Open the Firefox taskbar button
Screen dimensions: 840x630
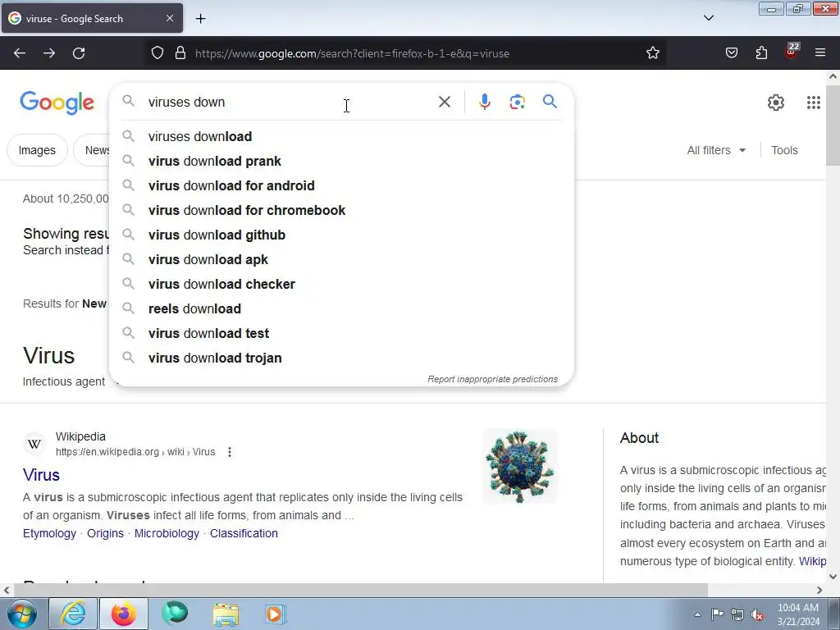(x=124, y=614)
